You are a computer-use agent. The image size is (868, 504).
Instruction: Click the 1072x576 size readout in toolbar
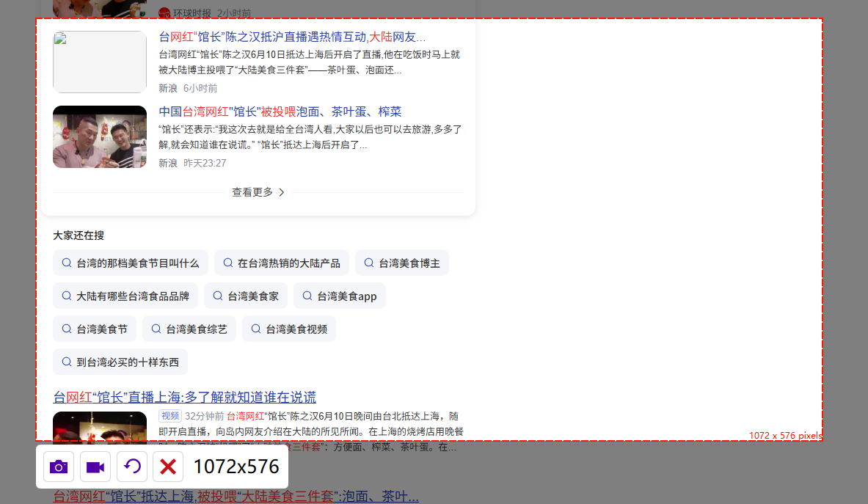pos(236,467)
